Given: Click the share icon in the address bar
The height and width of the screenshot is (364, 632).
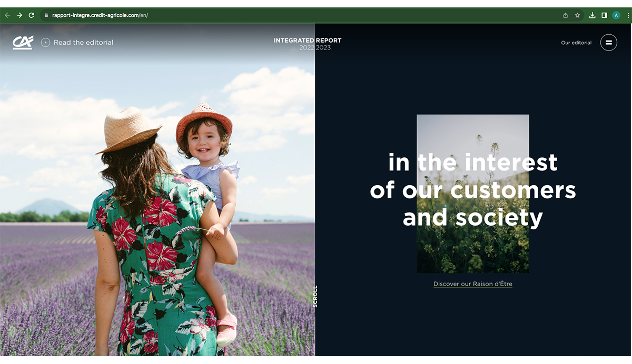Looking at the screenshot, I should click(x=565, y=15).
